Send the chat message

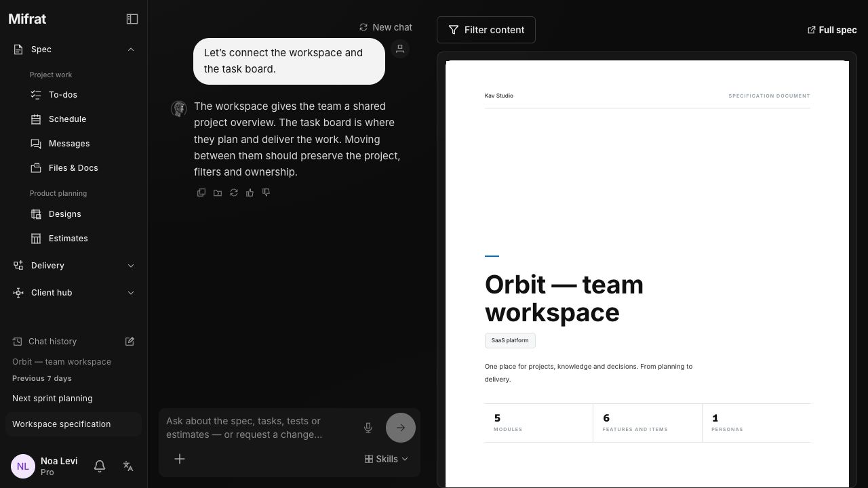(401, 428)
